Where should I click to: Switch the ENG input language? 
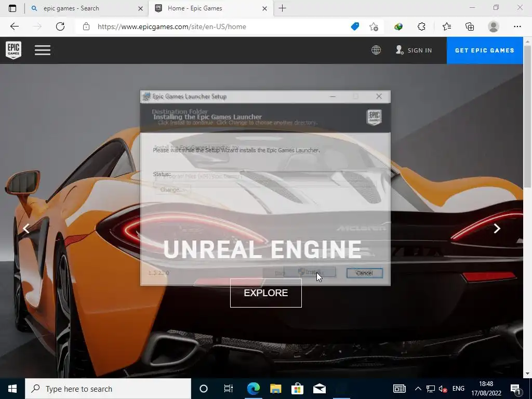(x=458, y=389)
